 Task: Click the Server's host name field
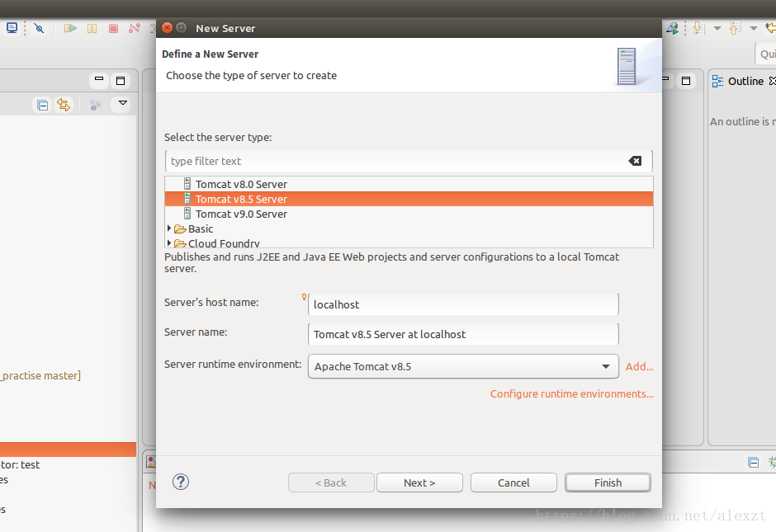coord(463,304)
